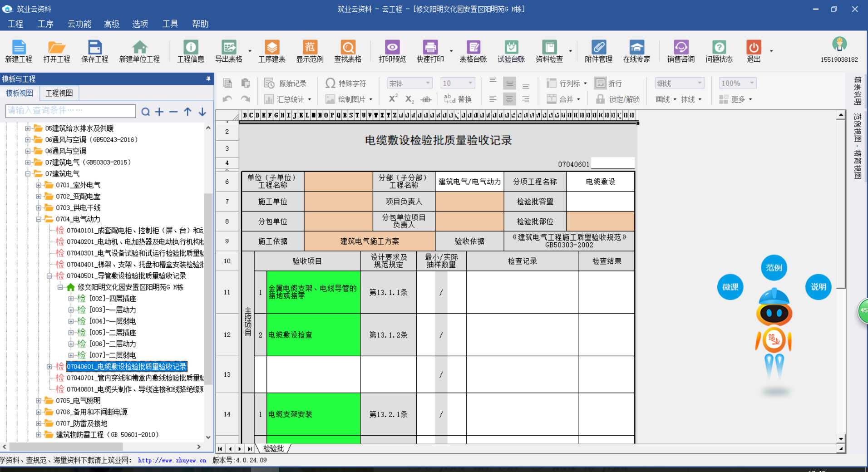Click the 显示范例 toolbar icon
This screenshot has width=868, height=472.
pyautogui.click(x=310, y=51)
